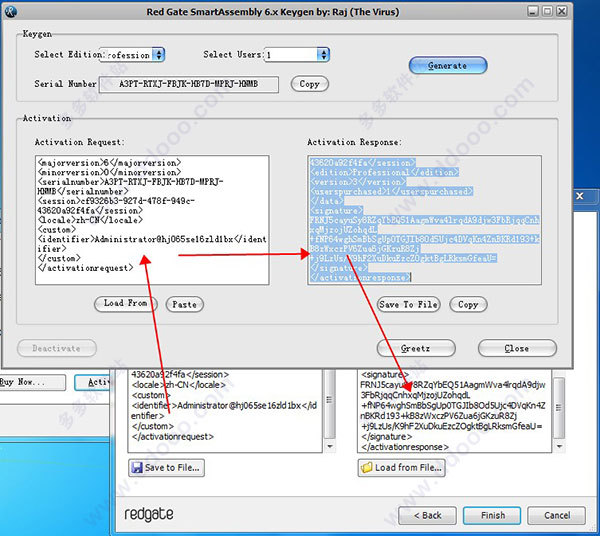
Task: Click the Serial Number field
Action: tap(189, 84)
